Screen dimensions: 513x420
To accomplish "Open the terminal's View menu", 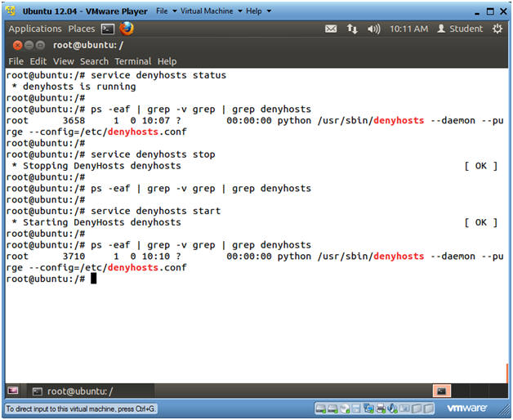I will click(x=64, y=61).
